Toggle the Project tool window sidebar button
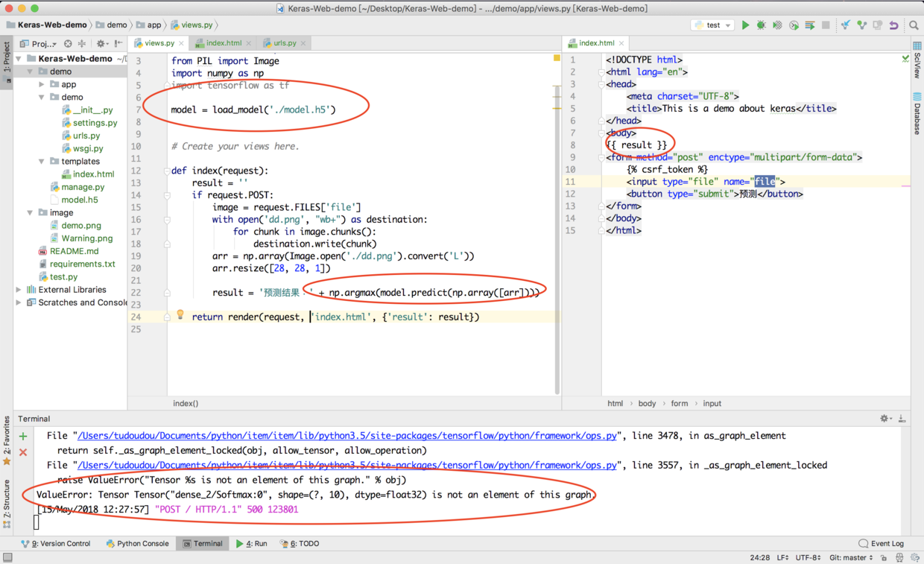924x564 pixels. click(x=7, y=57)
